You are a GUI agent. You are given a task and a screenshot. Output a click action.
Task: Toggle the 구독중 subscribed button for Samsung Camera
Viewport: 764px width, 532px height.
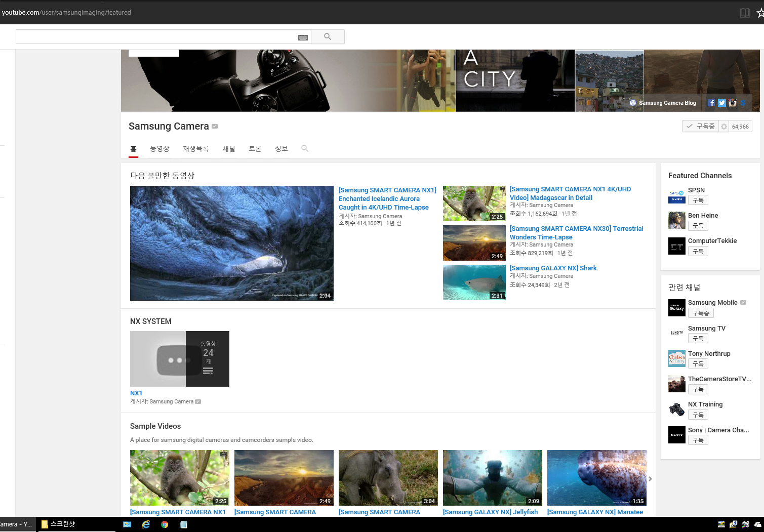700,127
